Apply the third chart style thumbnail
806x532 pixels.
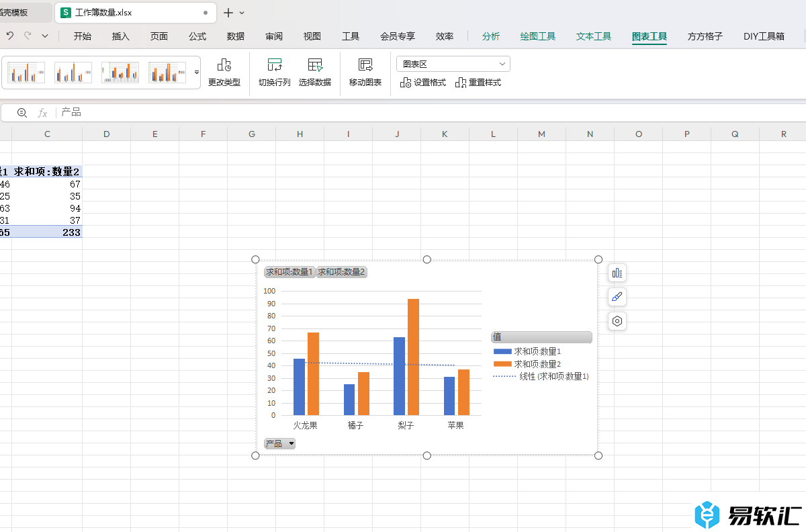(x=120, y=73)
